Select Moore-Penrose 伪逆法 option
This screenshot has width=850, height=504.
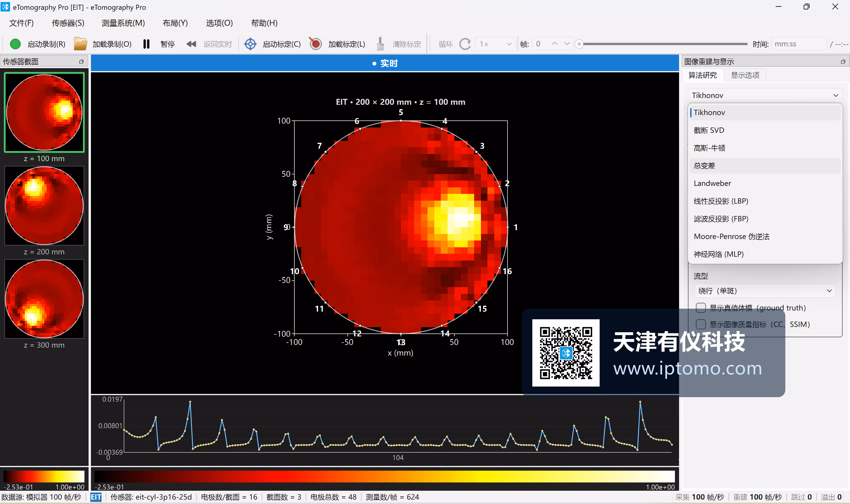(765, 236)
